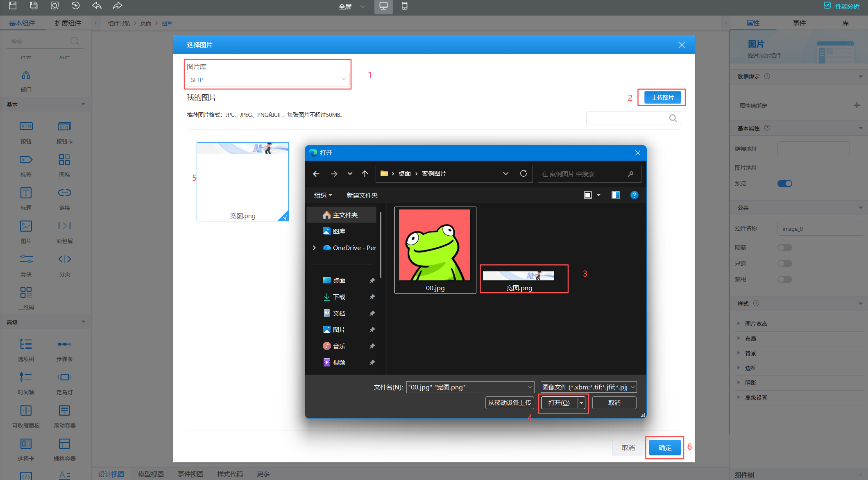Go up one folder level arrow
Image resolution: width=868 pixels, height=480 pixels.
coord(365,173)
